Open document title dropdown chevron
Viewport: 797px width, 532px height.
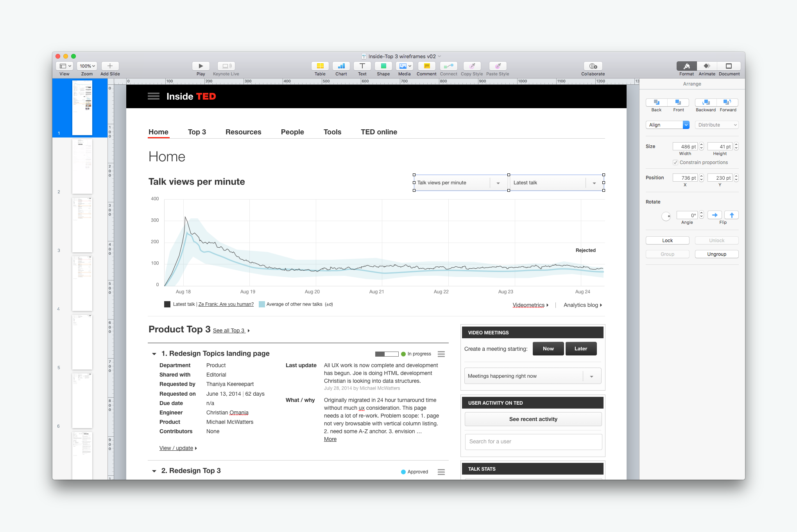(439, 56)
